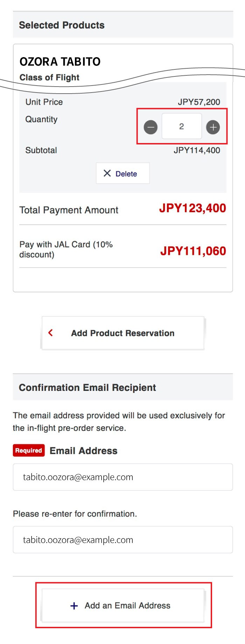Viewport: 245px width, 644px height.
Task: Focus the quantity field showing 2
Action: [x=181, y=127]
